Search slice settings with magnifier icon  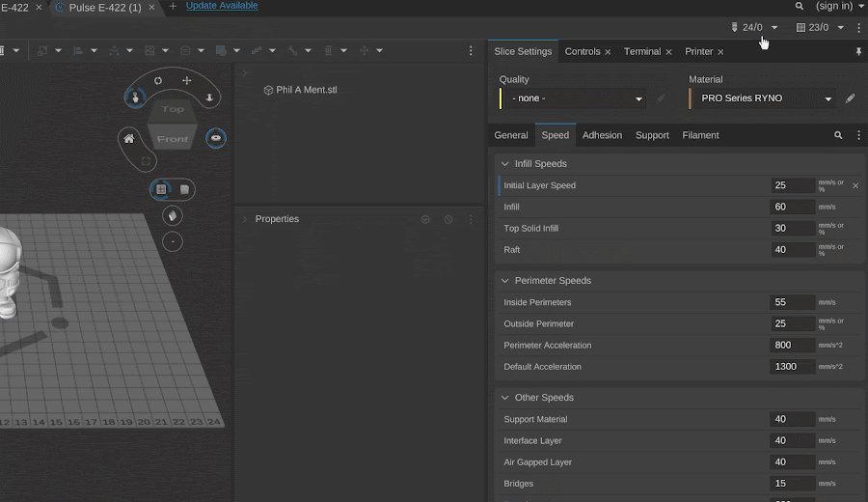(838, 136)
